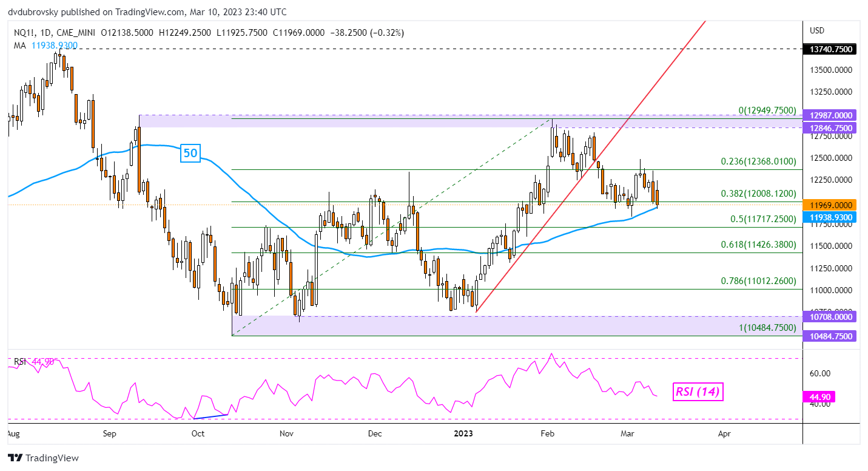Click the Oct label on time axis
The height and width of the screenshot is (471, 868).
pyautogui.click(x=198, y=434)
